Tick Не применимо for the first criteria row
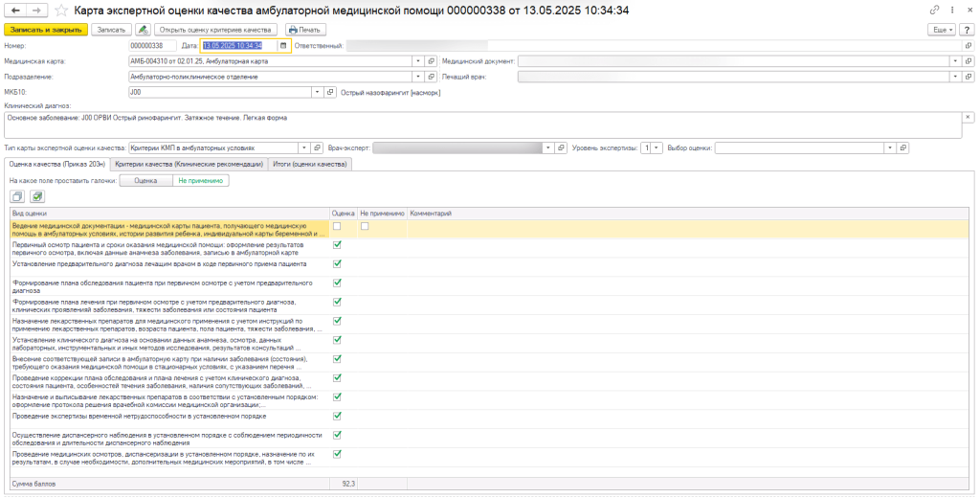This screenshot has width=980, height=498. pyautogui.click(x=366, y=226)
